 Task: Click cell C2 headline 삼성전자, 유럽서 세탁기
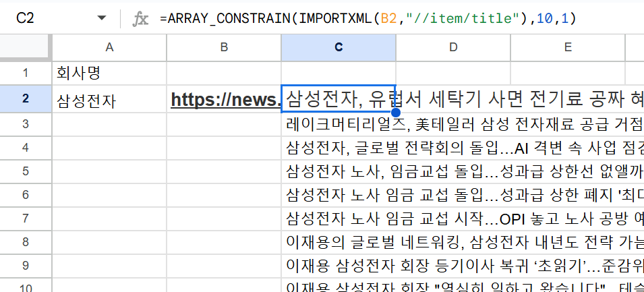[x=339, y=98]
